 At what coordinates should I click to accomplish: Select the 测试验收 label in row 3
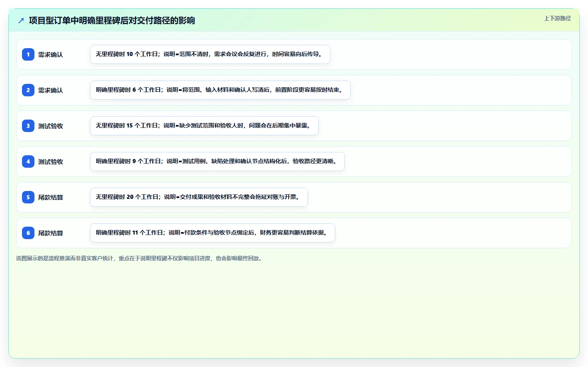pos(51,126)
